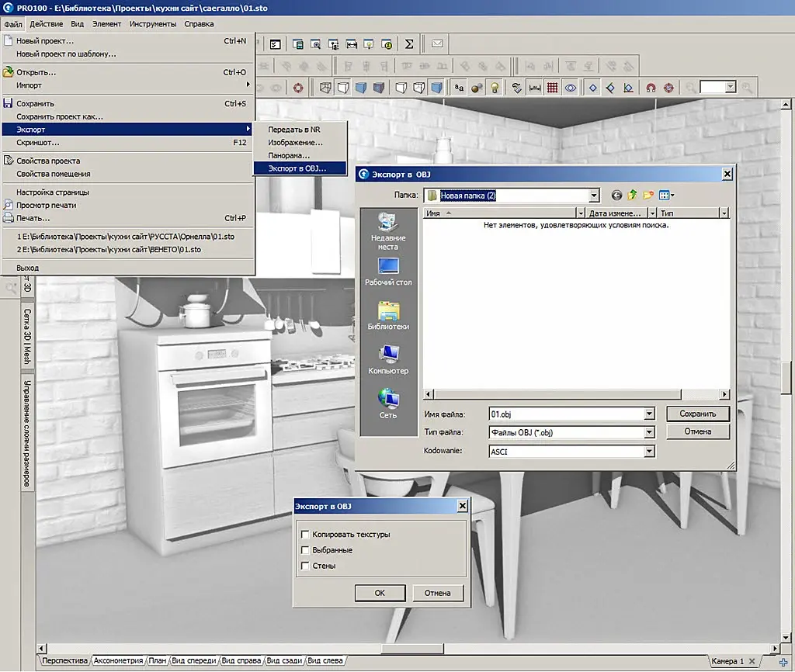Click the red target centering icon near magnet
This screenshot has width=795, height=672.
pyautogui.click(x=668, y=88)
